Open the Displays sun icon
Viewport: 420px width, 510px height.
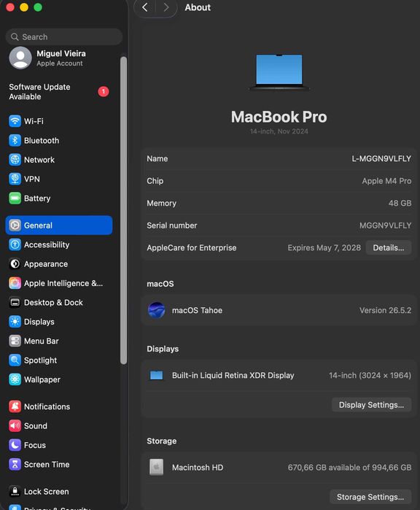coord(15,322)
